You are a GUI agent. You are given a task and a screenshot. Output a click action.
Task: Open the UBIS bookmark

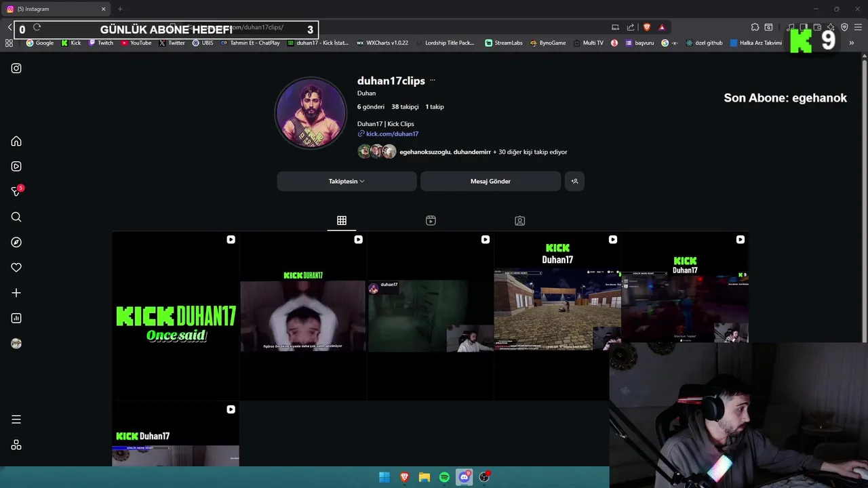click(203, 43)
